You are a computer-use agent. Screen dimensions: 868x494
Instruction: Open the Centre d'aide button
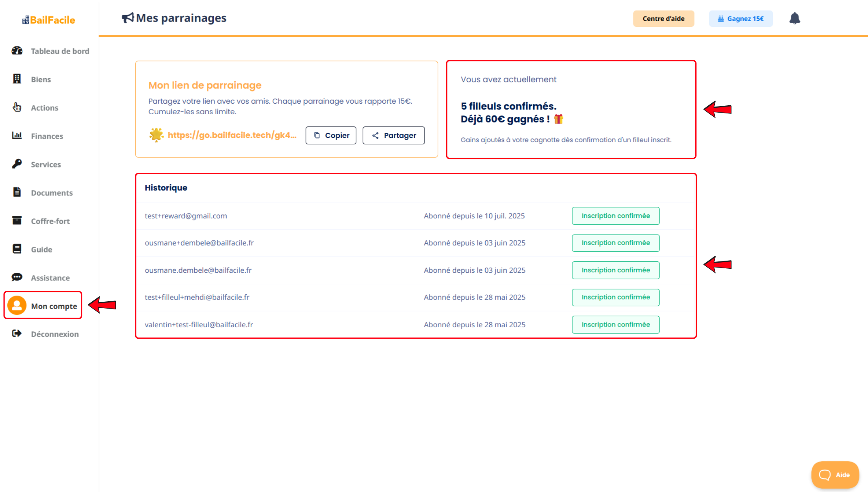663,19
